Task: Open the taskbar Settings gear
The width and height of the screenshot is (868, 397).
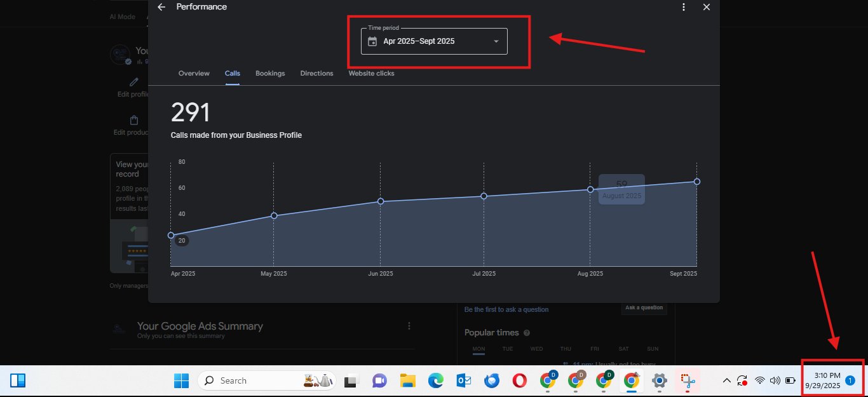Action: click(660, 380)
